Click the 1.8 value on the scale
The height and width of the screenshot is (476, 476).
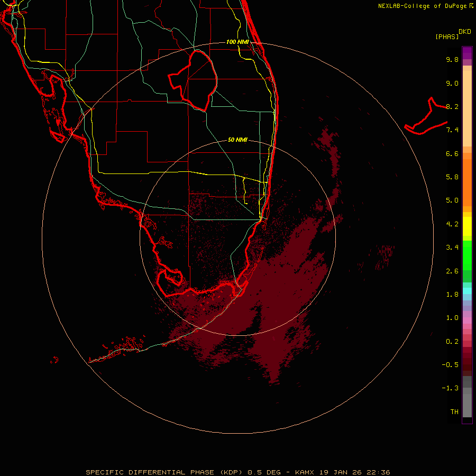click(452, 295)
